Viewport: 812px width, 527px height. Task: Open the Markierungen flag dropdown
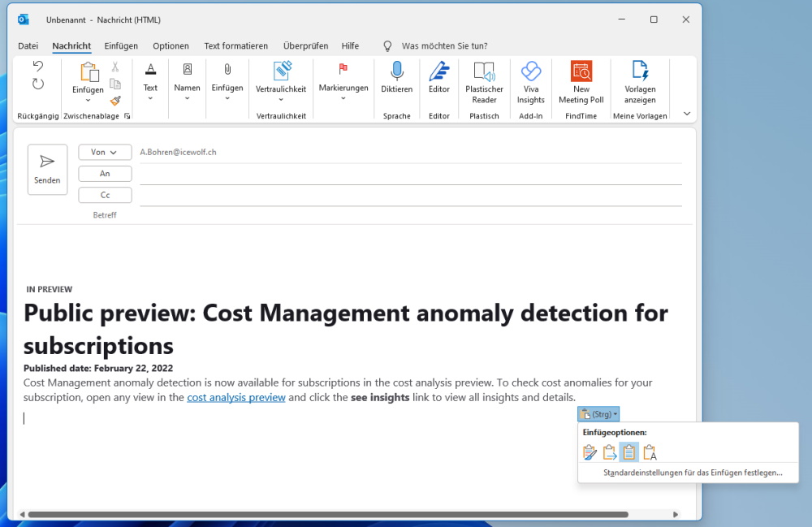pyautogui.click(x=343, y=82)
